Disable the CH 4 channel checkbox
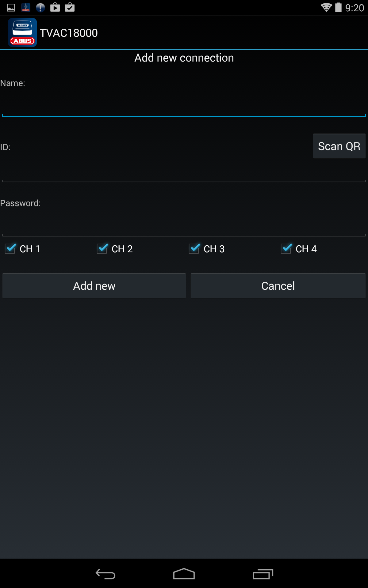 (286, 248)
